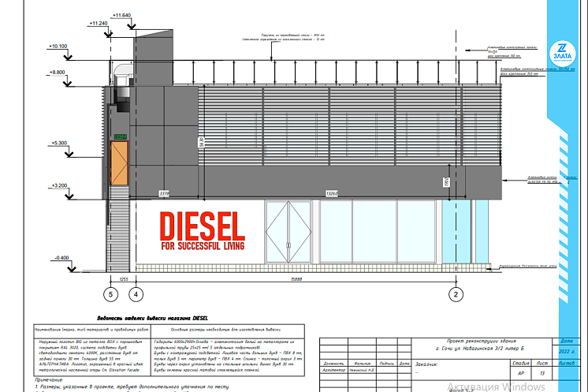Click the axis marker circle labeled 5
The width and height of the screenshot is (588, 392).
(x=110, y=294)
